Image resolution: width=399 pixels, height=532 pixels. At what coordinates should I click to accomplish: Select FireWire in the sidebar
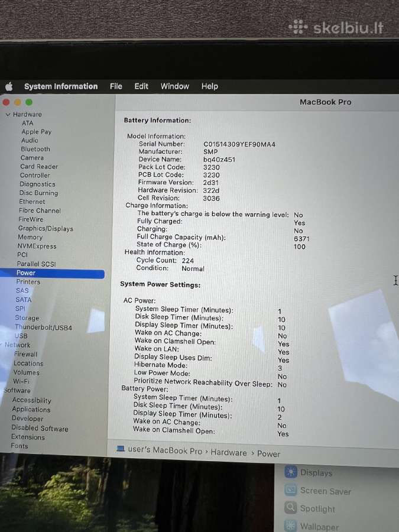pos(31,219)
